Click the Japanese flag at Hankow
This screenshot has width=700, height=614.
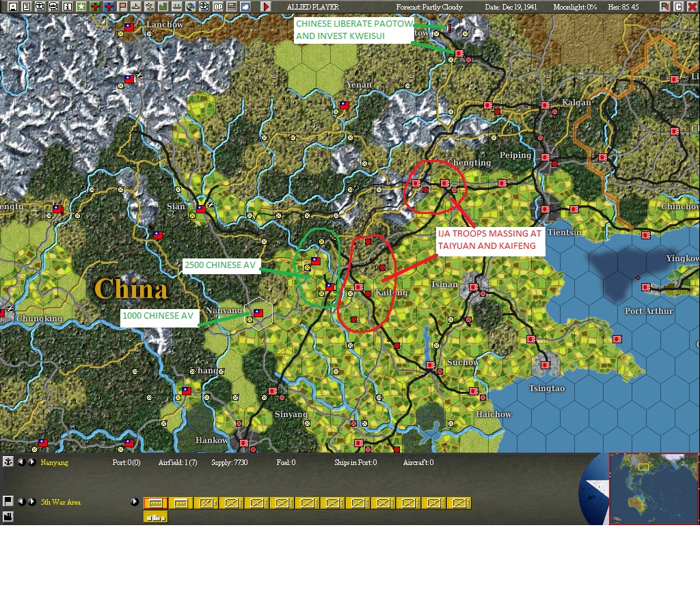pos(244,442)
